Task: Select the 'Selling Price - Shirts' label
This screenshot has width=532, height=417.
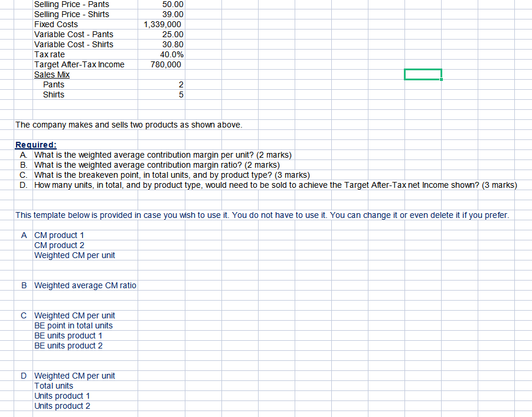Action: [x=71, y=14]
